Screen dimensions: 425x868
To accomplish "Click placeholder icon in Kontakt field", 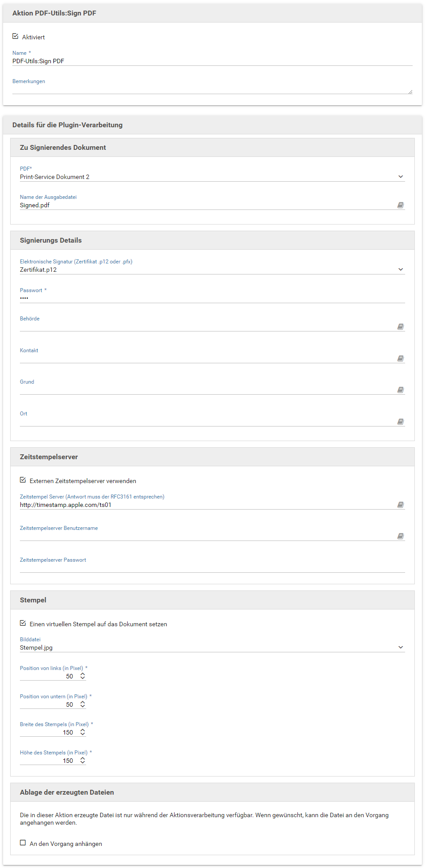I will 400,358.
